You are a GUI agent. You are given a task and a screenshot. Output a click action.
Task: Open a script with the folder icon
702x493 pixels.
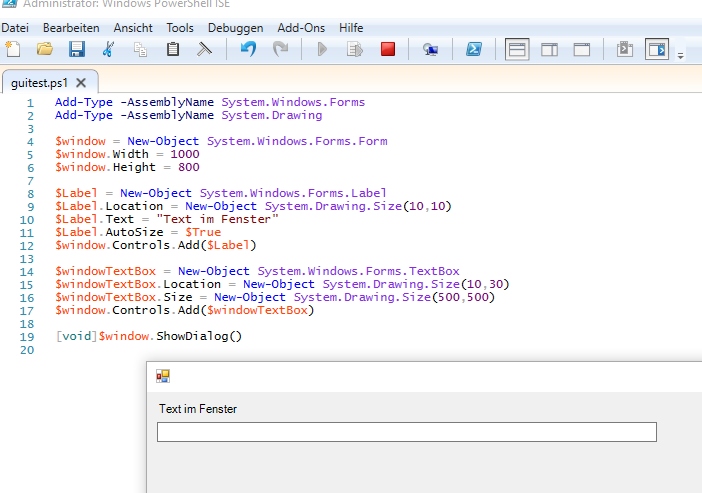click(45, 49)
